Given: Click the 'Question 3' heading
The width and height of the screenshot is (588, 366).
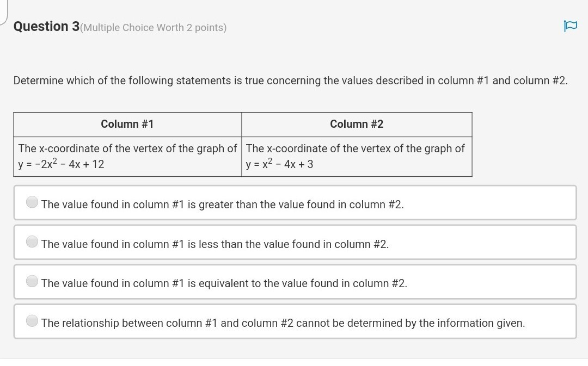Looking at the screenshot, I should pos(46,27).
